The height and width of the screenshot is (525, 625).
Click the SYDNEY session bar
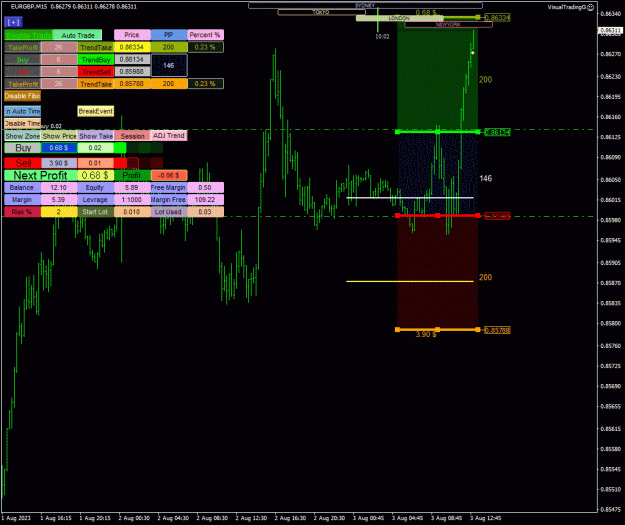(365, 6)
